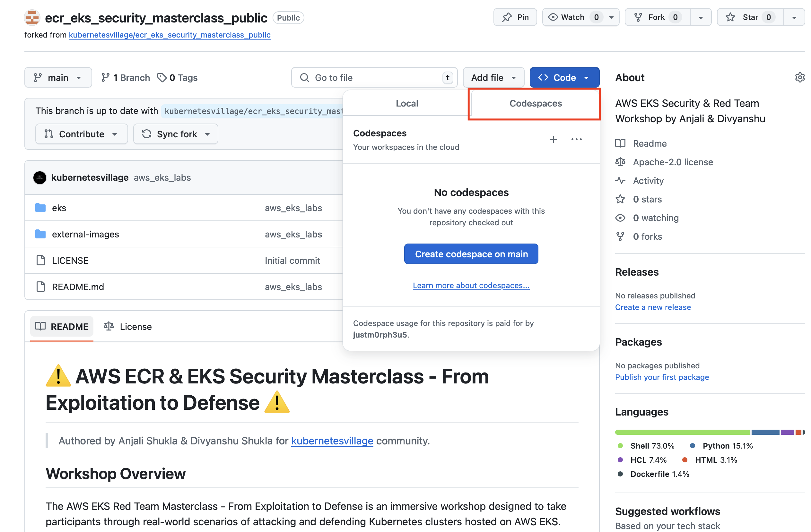Click the ecr_eks_security_masterclass_public repo title
The width and height of the screenshot is (811, 532).
(157, 18)
